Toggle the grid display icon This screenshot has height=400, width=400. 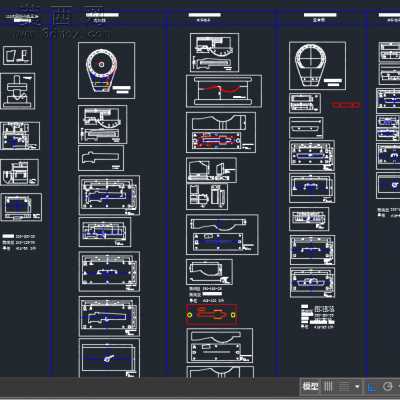coord(328,387)
